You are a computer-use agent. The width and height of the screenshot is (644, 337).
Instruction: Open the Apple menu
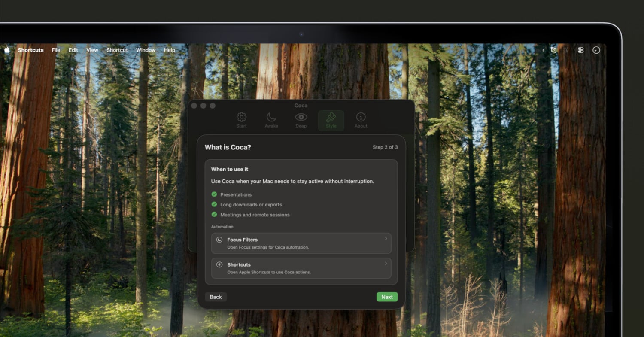7,50
